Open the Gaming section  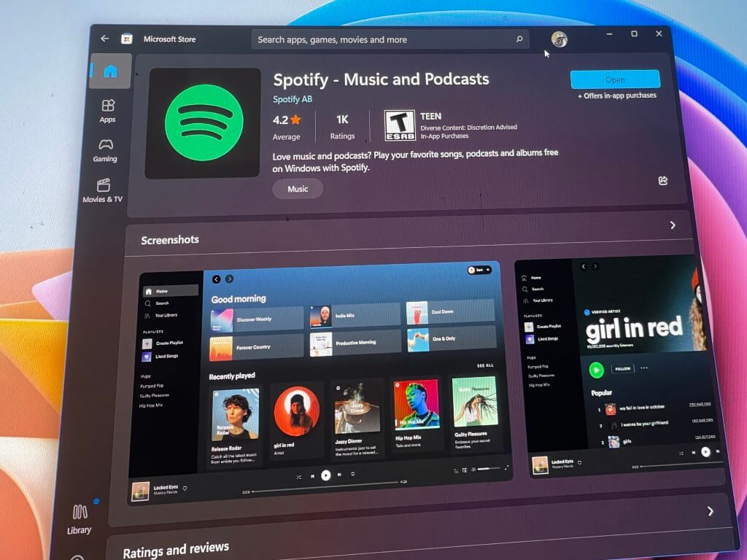pyautogui.click(x=105, y=151)
